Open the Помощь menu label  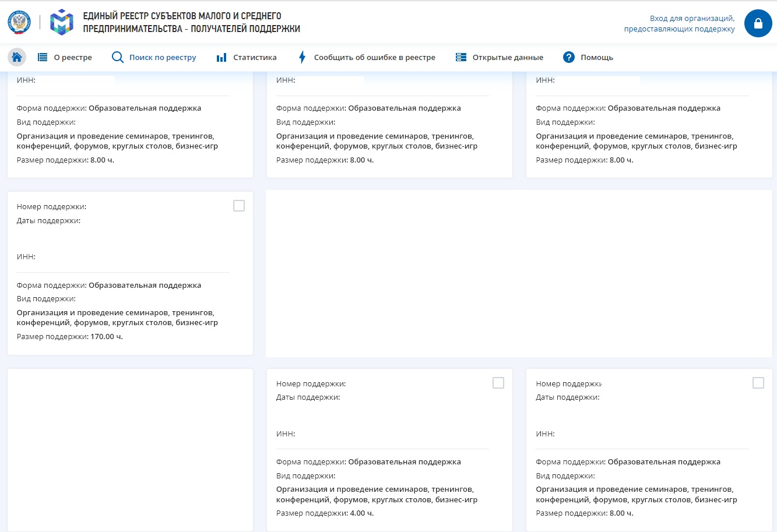click(597, 57)
